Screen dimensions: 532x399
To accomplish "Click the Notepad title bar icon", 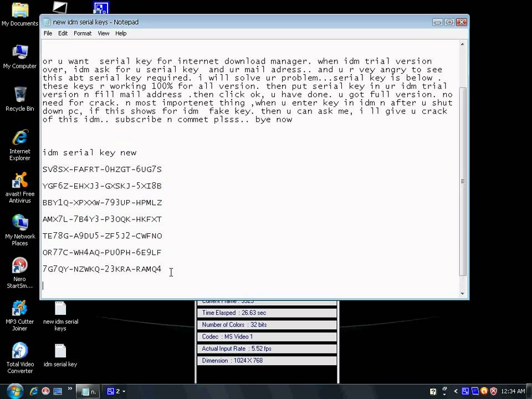I will [x=47, y=22].
